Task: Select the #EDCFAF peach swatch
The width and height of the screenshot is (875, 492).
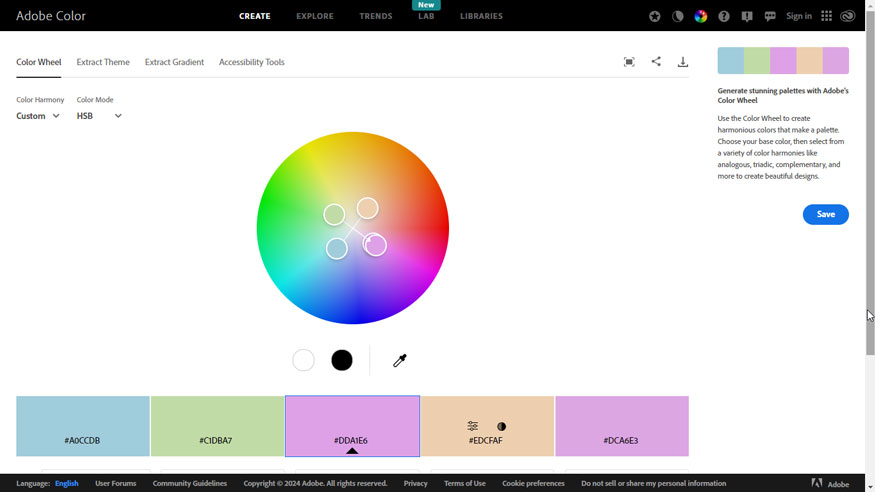Action: pyautogui.click(x=487, y=426)
